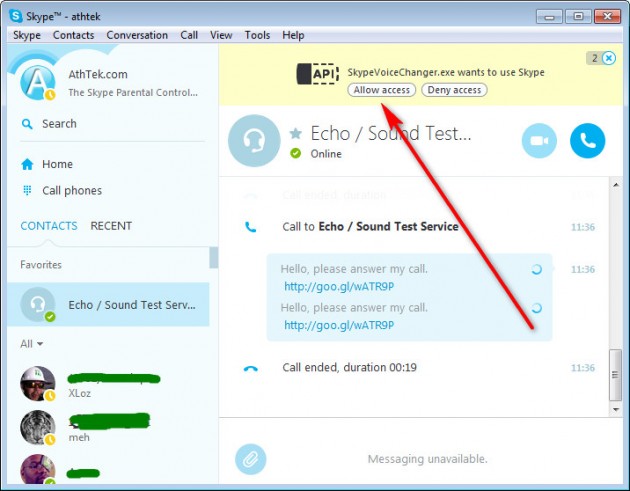Open the Call menu
The width and height of the screenshot is (630, 491).
(x=189, y=35)
